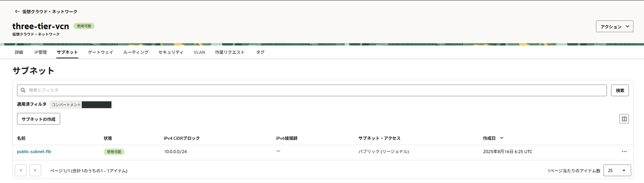Select the サブネット tab
The height and width of the screenshot is (183, 644).
(x=67, y=52)
